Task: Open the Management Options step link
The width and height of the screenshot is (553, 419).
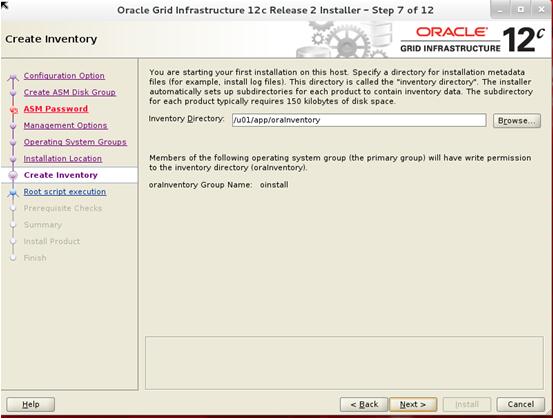Action: (x=66, y=126)
